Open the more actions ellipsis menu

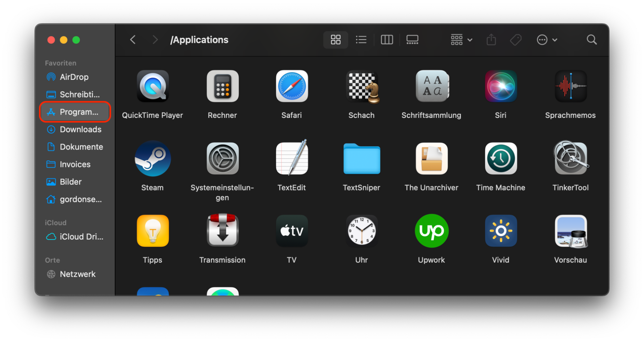pos(547,40)
